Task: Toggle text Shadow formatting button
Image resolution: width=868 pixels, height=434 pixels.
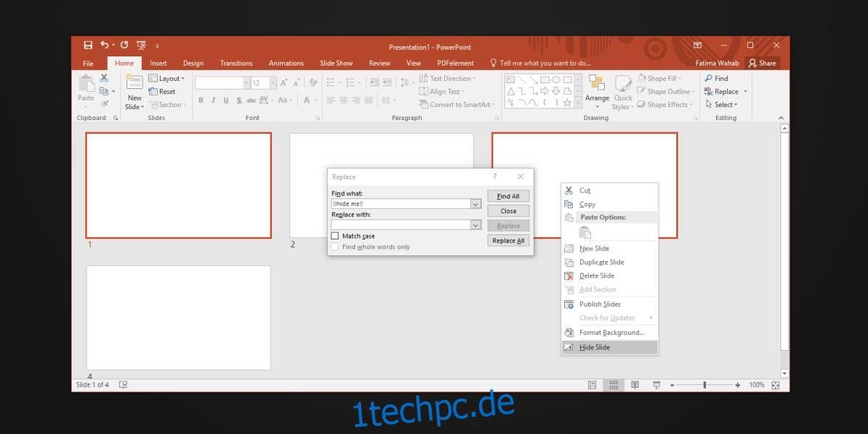Action: click(x=239, y=101)
